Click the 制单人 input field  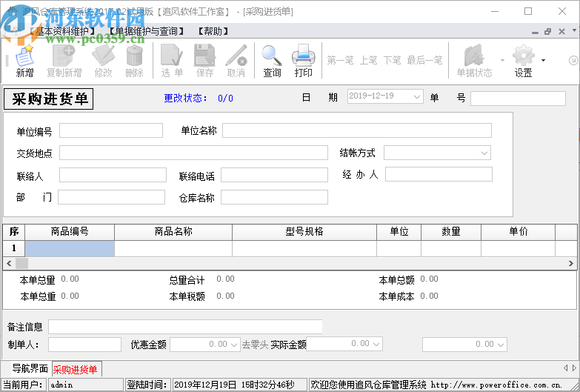tap(84, 345)
